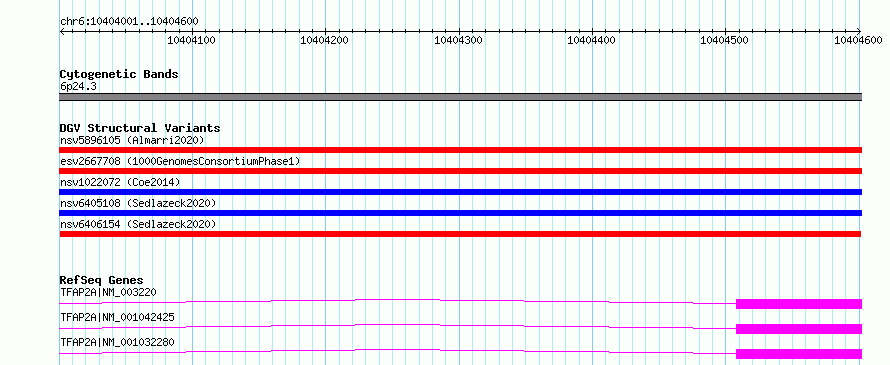Click ruler position 10404600
Image resolution: width=890 pixels, height=365 pixels.
(858, 40)
